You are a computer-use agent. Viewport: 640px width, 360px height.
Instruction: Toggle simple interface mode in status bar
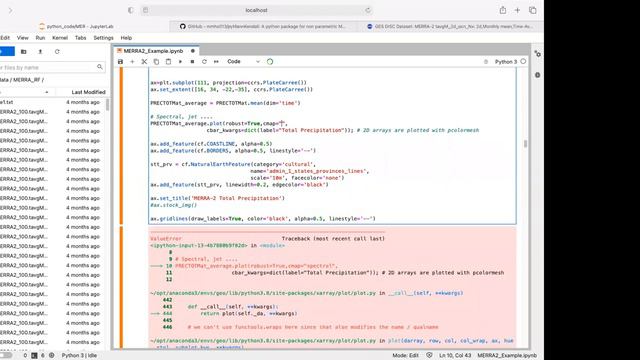click(x=6, y=356)
